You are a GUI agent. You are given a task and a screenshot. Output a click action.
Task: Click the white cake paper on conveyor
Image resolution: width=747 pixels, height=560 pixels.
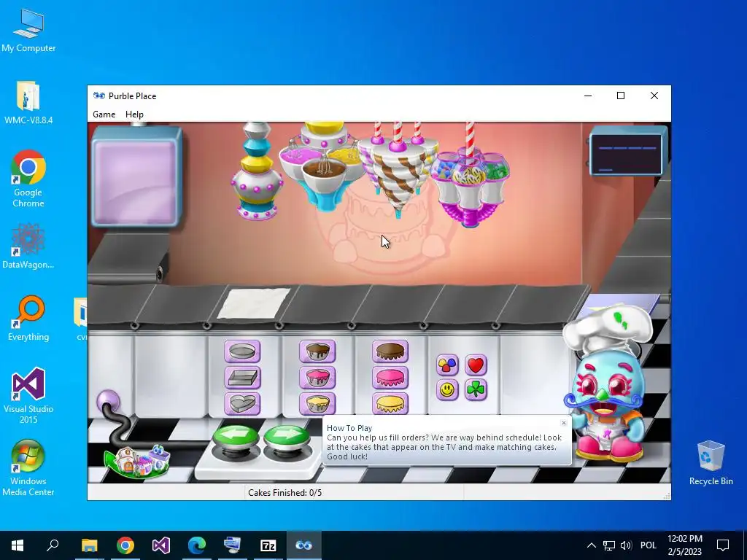click(254, 303)
